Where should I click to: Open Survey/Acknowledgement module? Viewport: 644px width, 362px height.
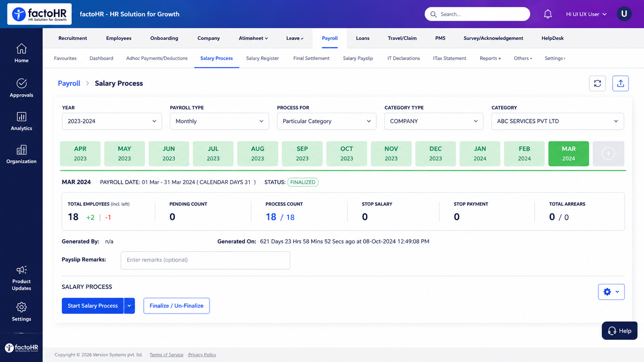click(x=493, y=38)
